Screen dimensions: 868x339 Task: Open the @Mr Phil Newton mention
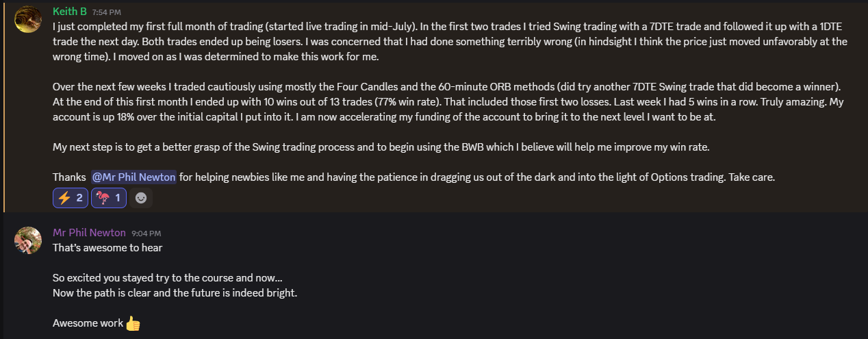pos(133,177)
